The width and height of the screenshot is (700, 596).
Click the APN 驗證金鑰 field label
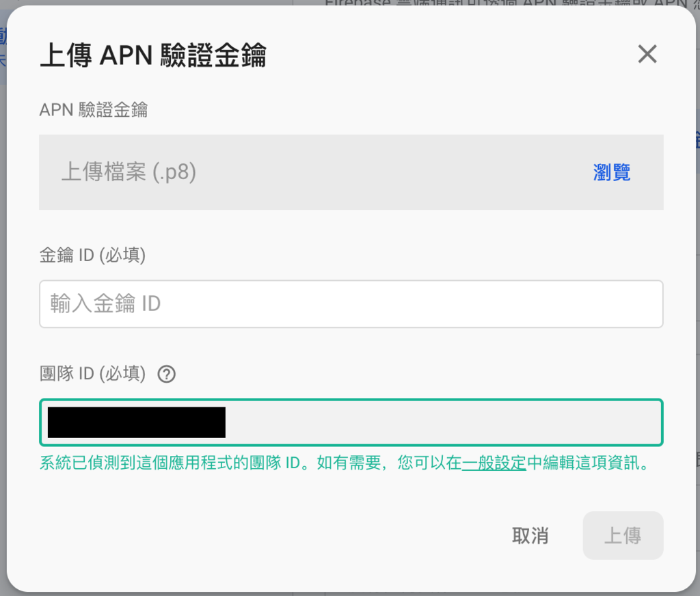point(93,109)
